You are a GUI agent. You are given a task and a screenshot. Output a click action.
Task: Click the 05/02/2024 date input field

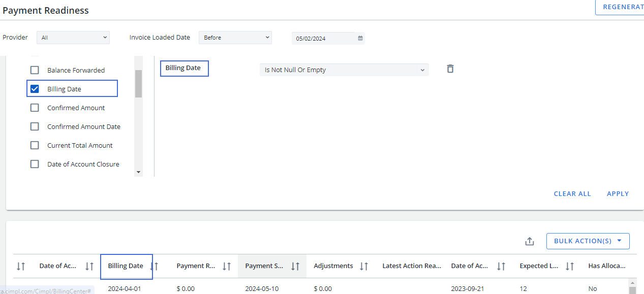pos(323,39)
